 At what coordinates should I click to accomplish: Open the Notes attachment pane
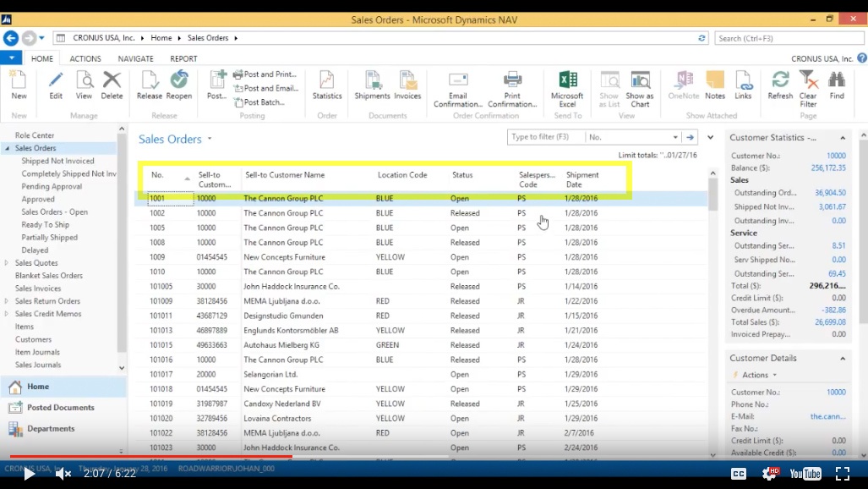715,85
